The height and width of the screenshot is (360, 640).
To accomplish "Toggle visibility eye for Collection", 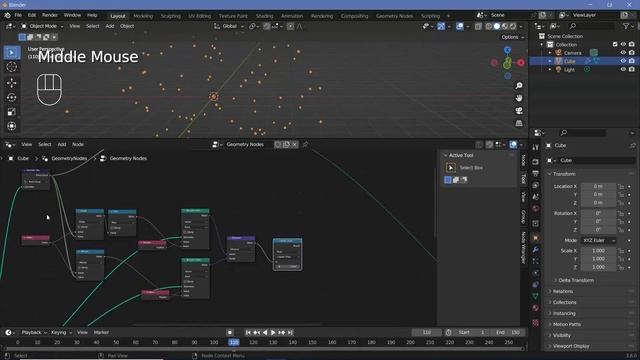I will (623, 44).
